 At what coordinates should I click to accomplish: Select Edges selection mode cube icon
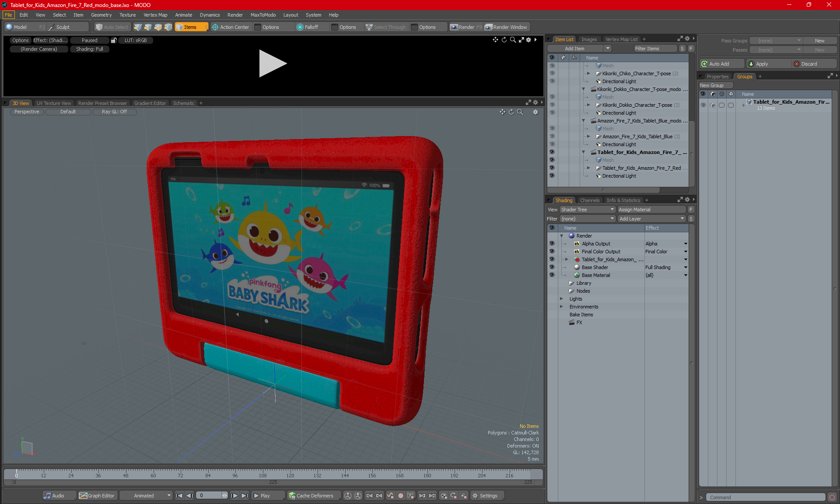click(148, 27)
